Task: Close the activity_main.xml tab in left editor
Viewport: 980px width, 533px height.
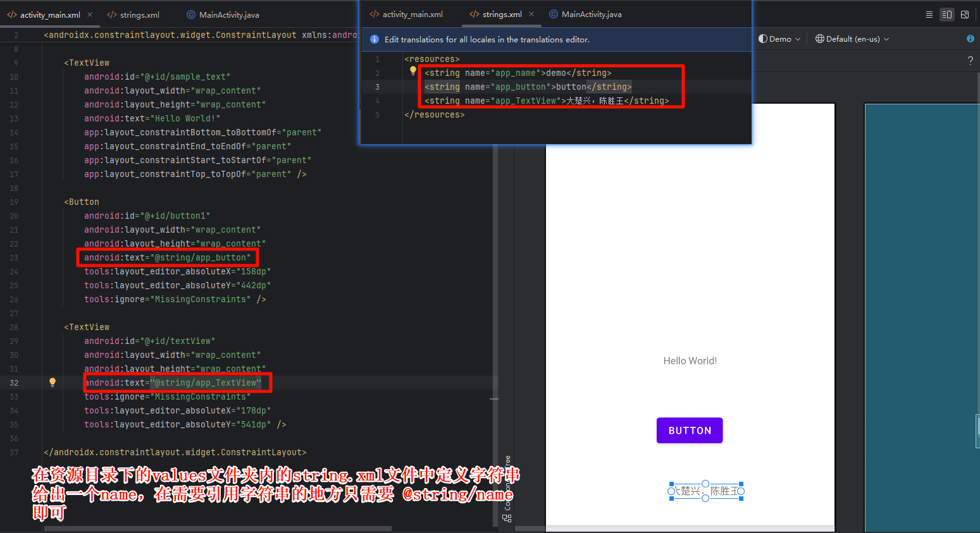Action: click(x=90, y=15)
